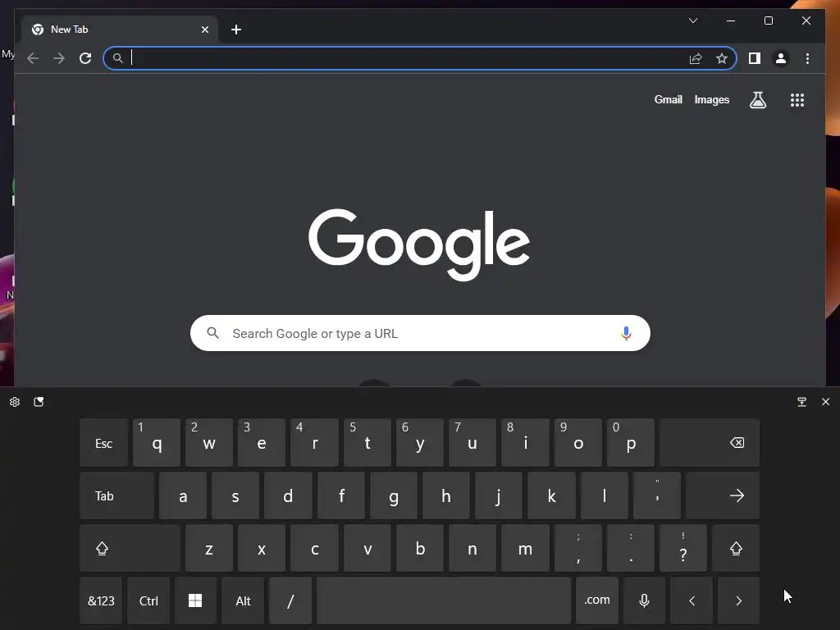840x630 pixels.
Task: Tap the q key
Action: pyautogui.click(x=157, y=442)
